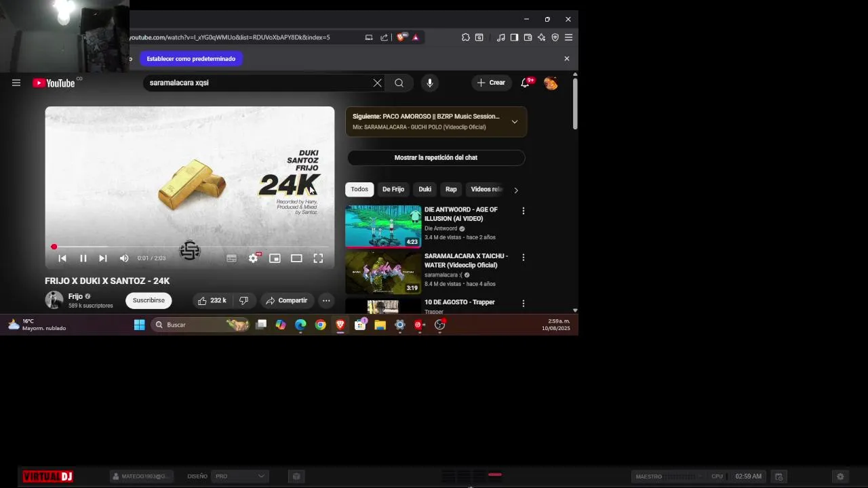Screen dimensions: 868x488
Task: Open Brave main hamburger menu
Action: pos(568,37)
